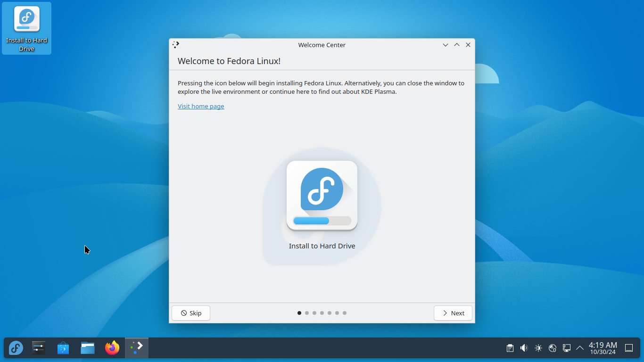Launch System Settings from the taskbar

[x=39, y=348]
